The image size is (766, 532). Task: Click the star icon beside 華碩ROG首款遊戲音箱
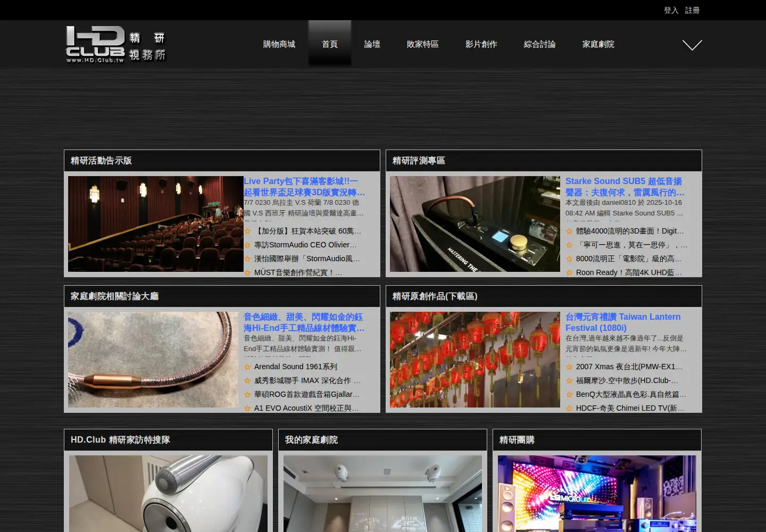[247, 395]
